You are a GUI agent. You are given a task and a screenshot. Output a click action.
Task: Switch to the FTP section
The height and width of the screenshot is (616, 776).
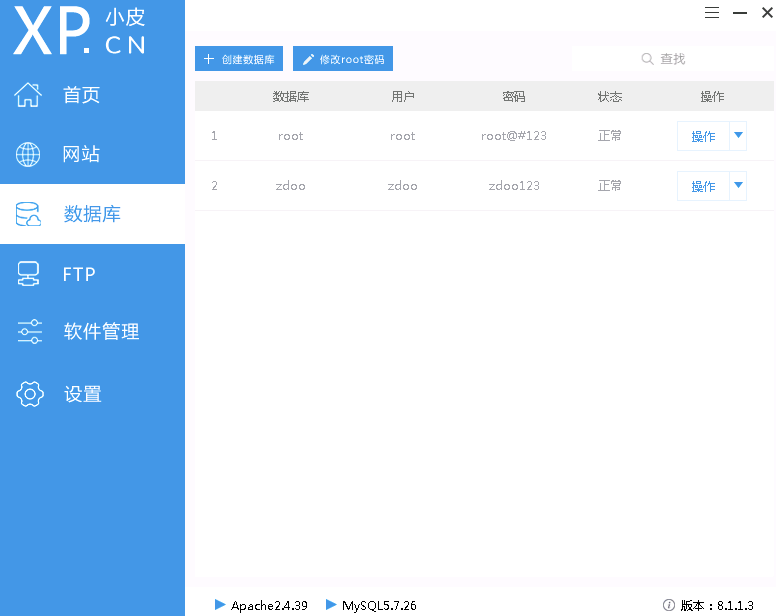[93, 274]
